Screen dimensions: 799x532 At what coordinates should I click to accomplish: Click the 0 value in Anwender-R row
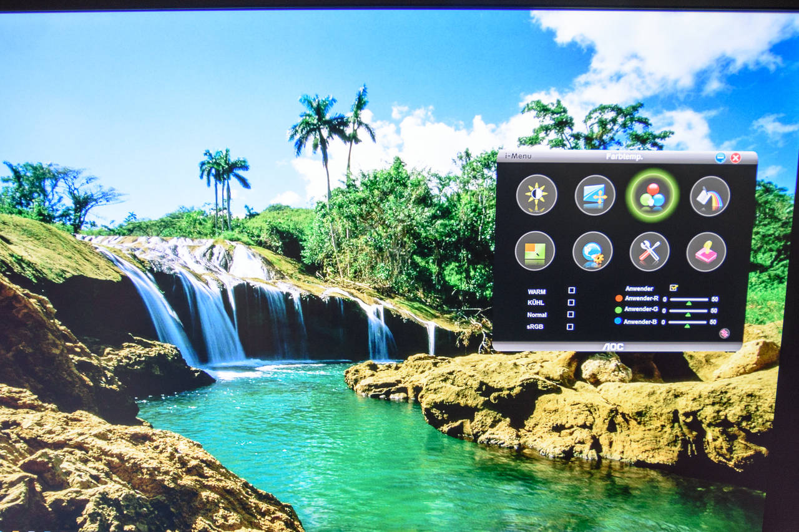[664, 299]
